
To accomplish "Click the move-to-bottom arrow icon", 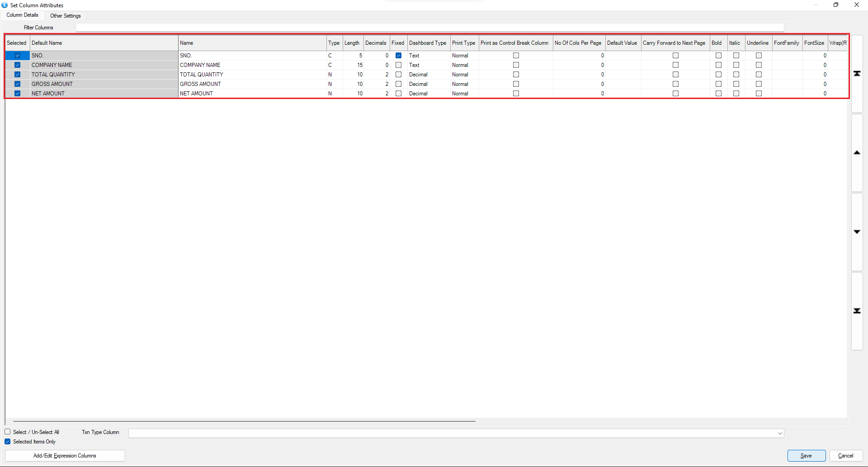I will 857,311.
